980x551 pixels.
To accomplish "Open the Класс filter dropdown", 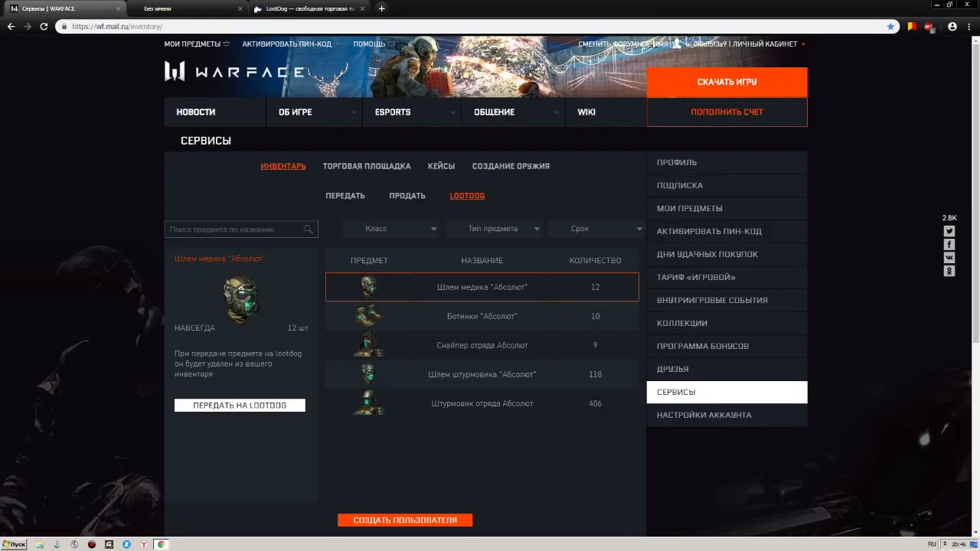I will pos(390,229).
